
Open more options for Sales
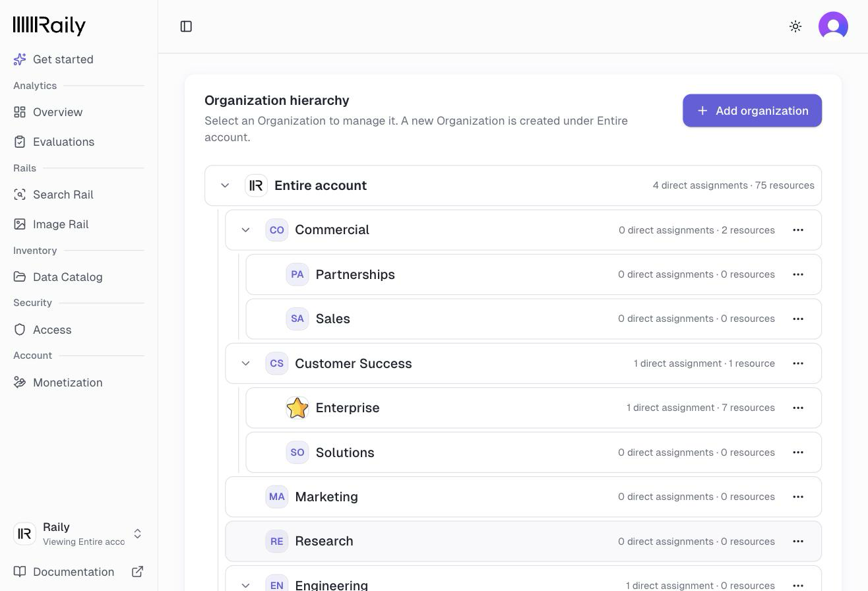[x=798, y=319]
